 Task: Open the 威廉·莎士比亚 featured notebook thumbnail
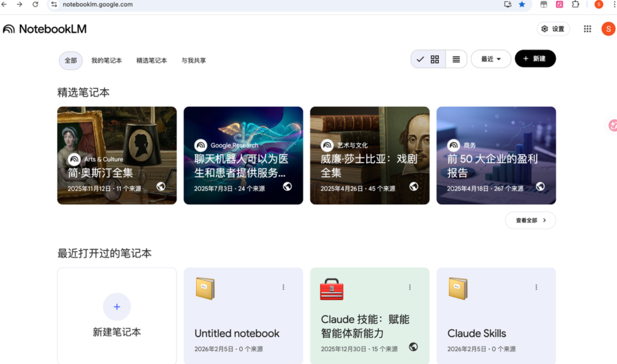(370, 155)
